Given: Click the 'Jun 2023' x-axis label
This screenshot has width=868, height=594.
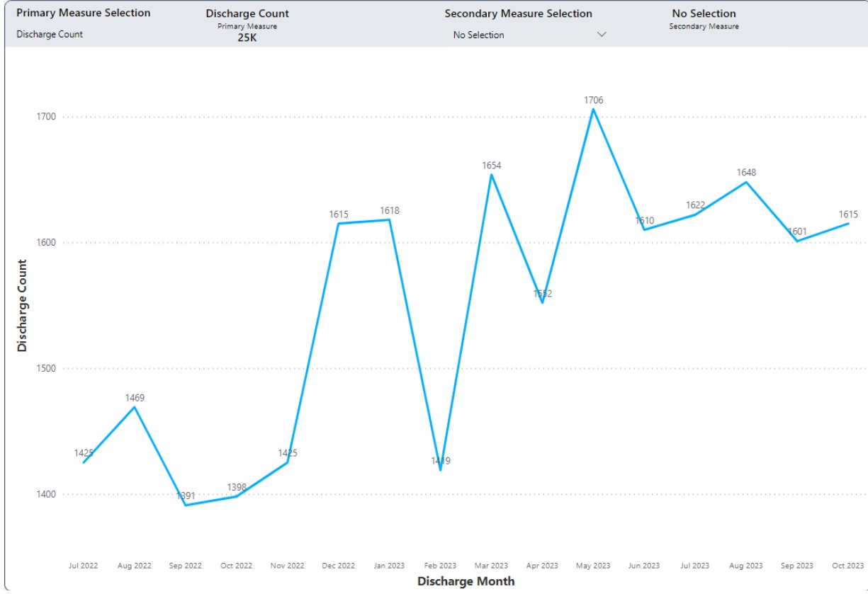Looking at the screenshot, I should (644, 566).
